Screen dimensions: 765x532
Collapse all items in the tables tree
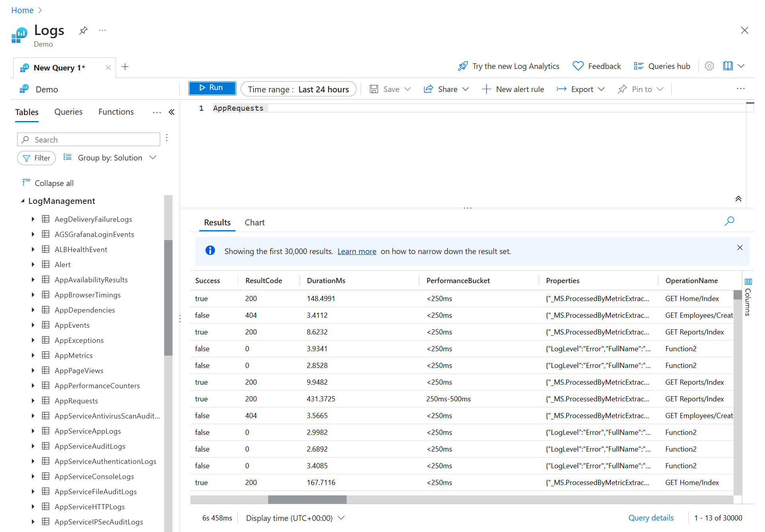(x=47, y=183)
